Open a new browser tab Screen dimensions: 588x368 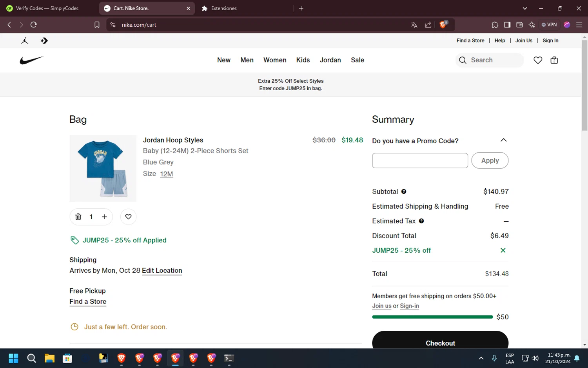pyautogui.click(x=301, y=8)
